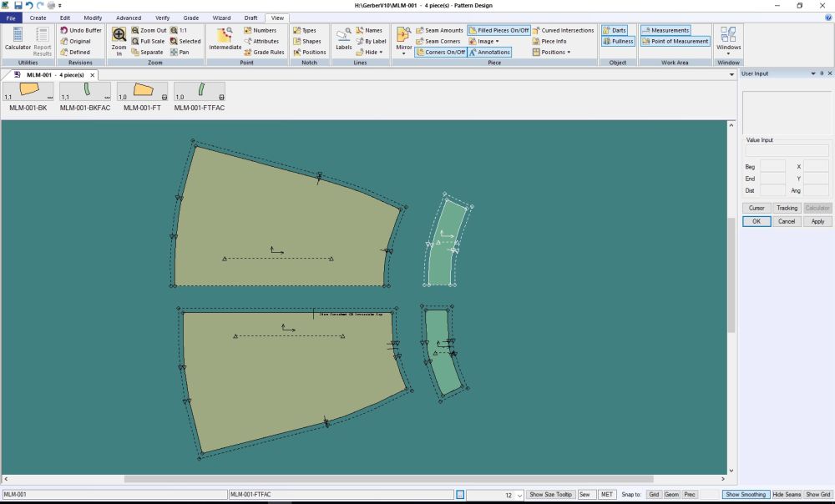Open Quick Access toolbar customize arrow
Viewport: 835px width, 504px height.
tap(59, 5)
